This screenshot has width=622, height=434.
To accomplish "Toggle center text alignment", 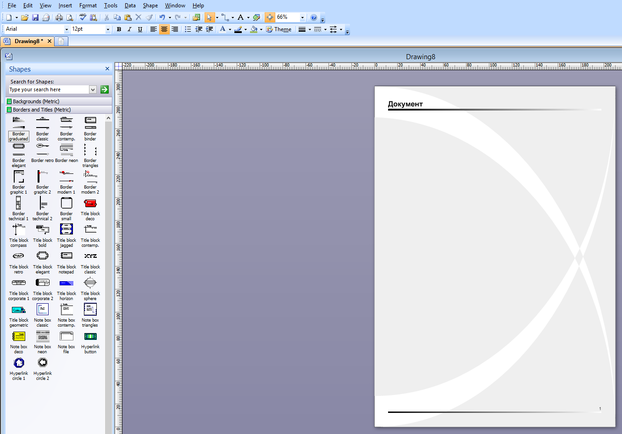I will click(164, 29).
